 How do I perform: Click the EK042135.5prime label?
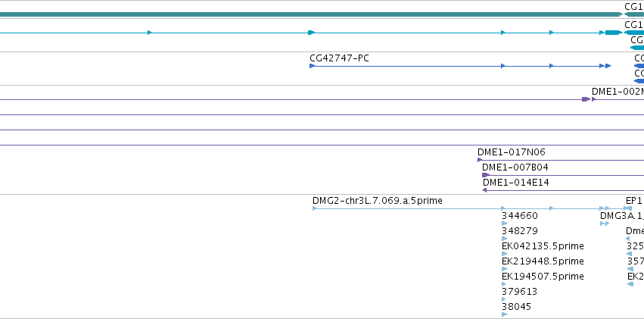[543, 246]
